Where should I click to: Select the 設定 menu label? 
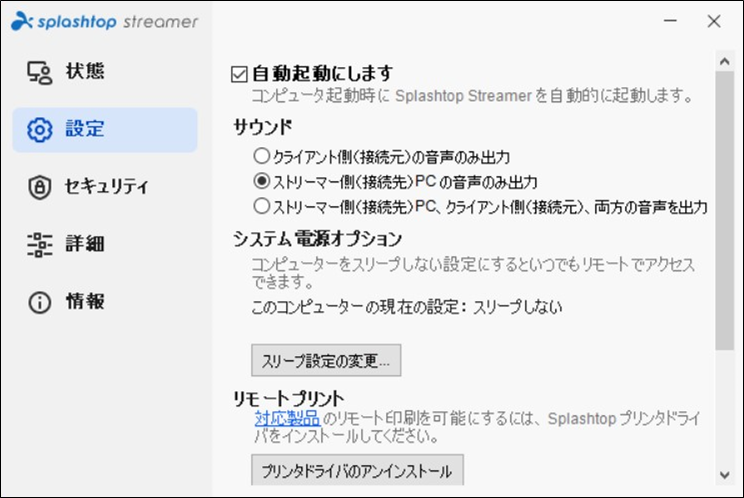[85, 129]
